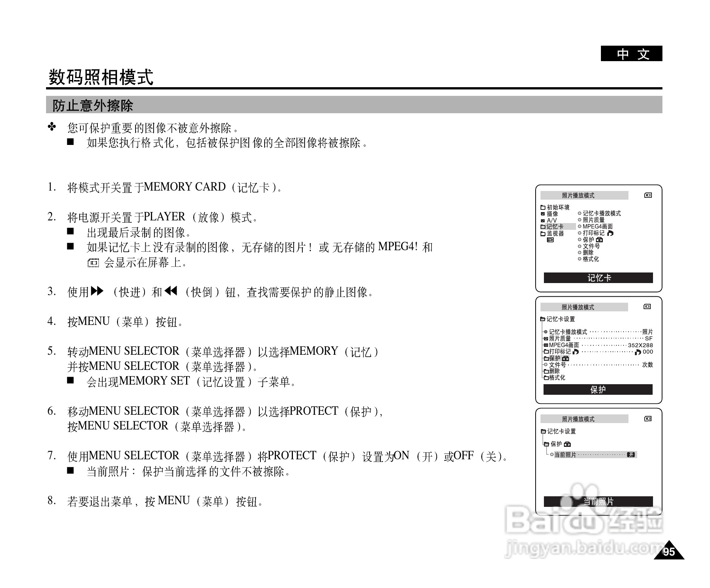Click the icon beside 摄像

543,214
